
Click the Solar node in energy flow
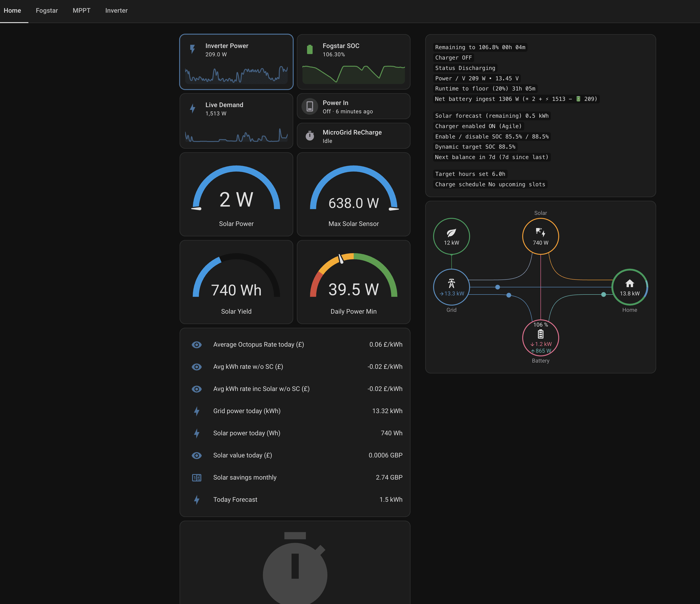(540, 236)
